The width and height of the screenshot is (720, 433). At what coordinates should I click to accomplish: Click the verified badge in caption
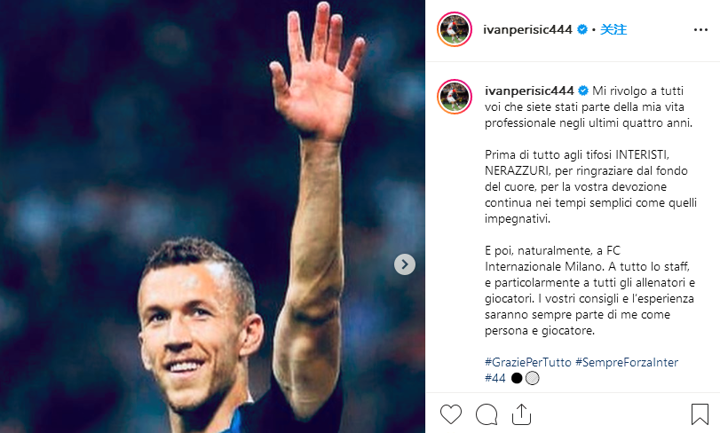[583, 91]
